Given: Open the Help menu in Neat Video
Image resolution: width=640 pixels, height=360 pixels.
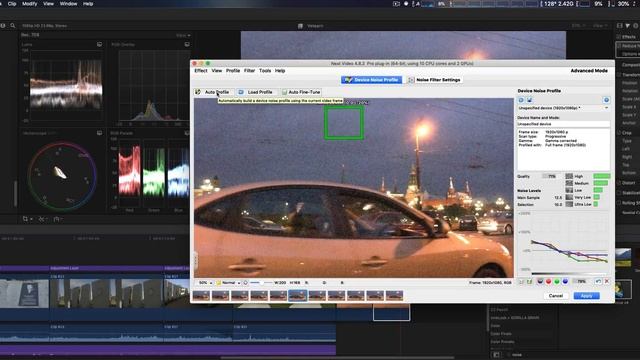Looking at the screenshot, I should pyautogui.click(x=280, y=71).
